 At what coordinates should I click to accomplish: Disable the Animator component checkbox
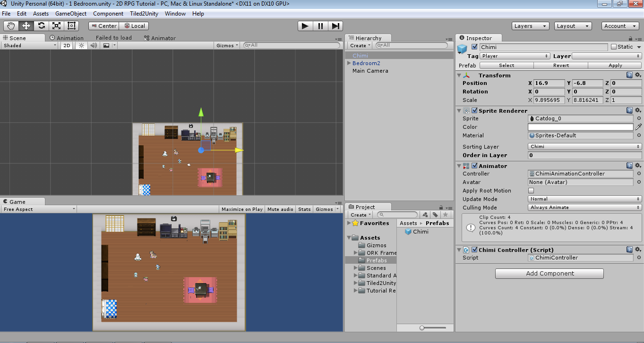[x=474, y=166]
